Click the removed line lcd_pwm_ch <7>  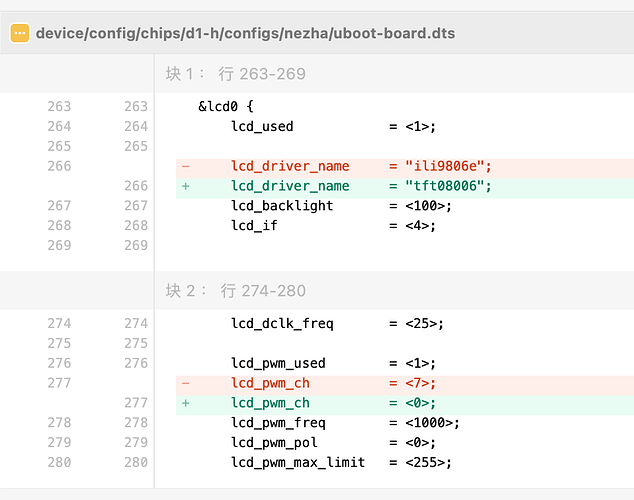[405, 383]
